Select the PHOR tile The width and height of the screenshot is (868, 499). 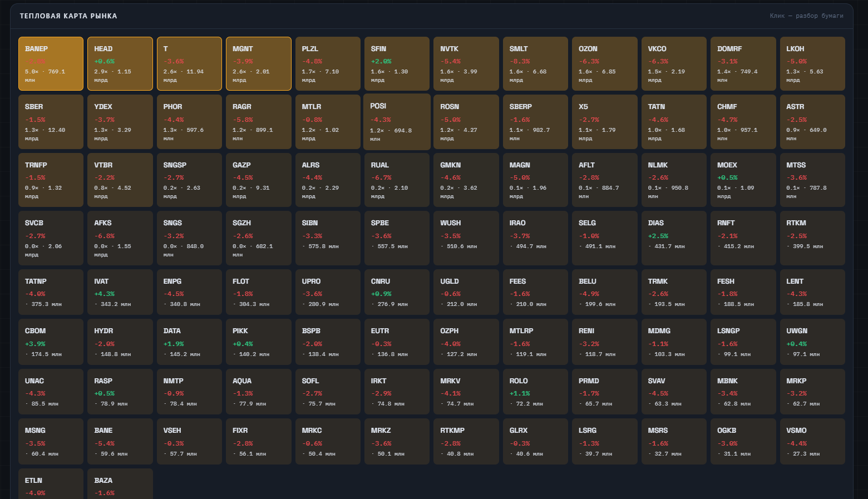(x=189, y=122)
